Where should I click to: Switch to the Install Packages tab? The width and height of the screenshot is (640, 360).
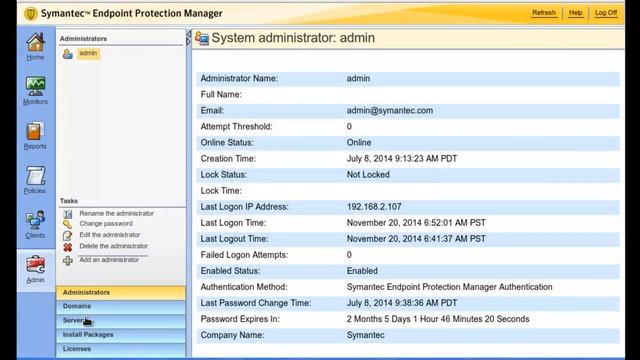pyautogui.click(x=121, y=335)
